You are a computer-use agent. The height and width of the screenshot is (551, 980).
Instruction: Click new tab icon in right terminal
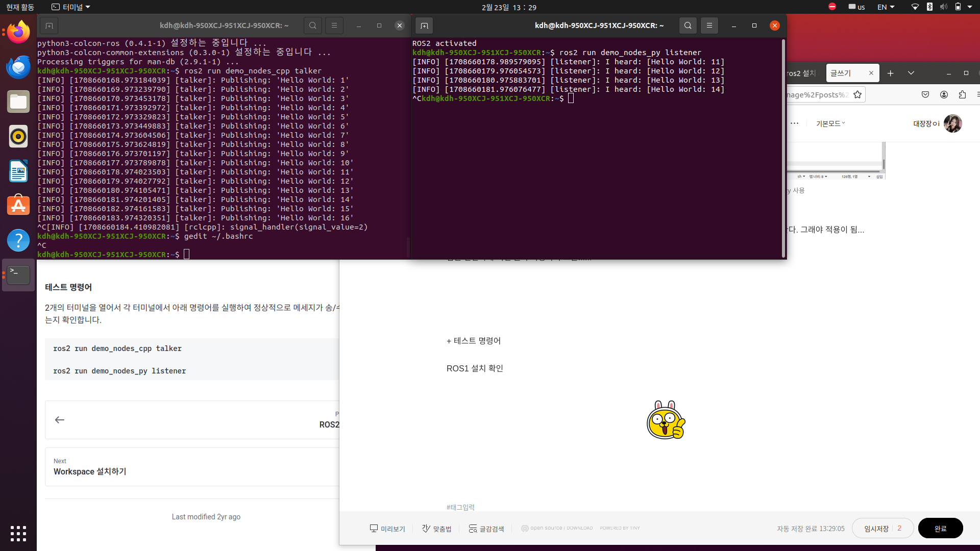(424, 26)
